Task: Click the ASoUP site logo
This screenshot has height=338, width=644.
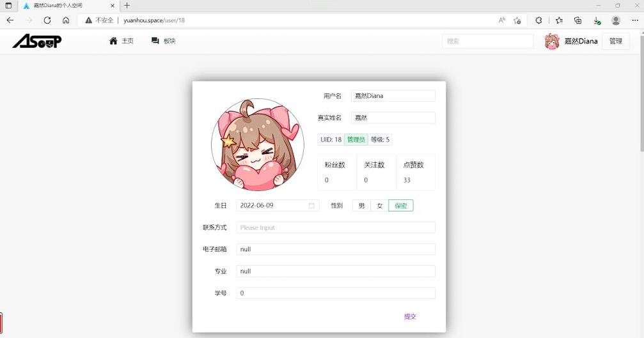Action: click(37, 42)
